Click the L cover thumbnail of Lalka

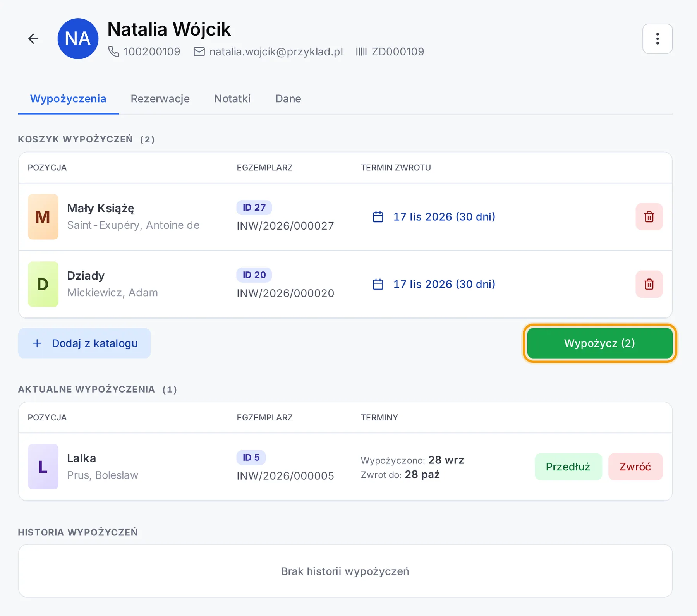point(43,467)
